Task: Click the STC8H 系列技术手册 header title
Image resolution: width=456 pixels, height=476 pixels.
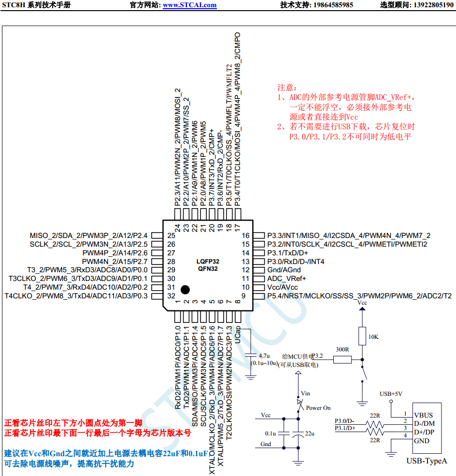Action: click(36, 5)
